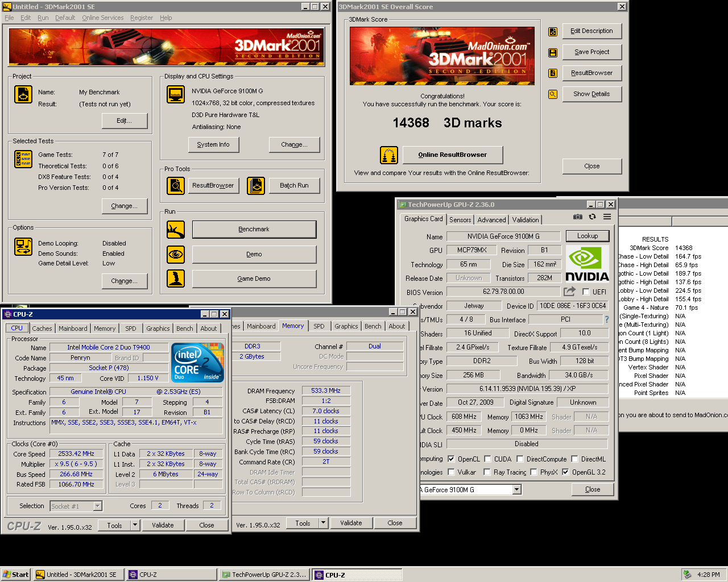Toggle the Vulkan checkbox

pyautogui.click(x=451, y=472)
